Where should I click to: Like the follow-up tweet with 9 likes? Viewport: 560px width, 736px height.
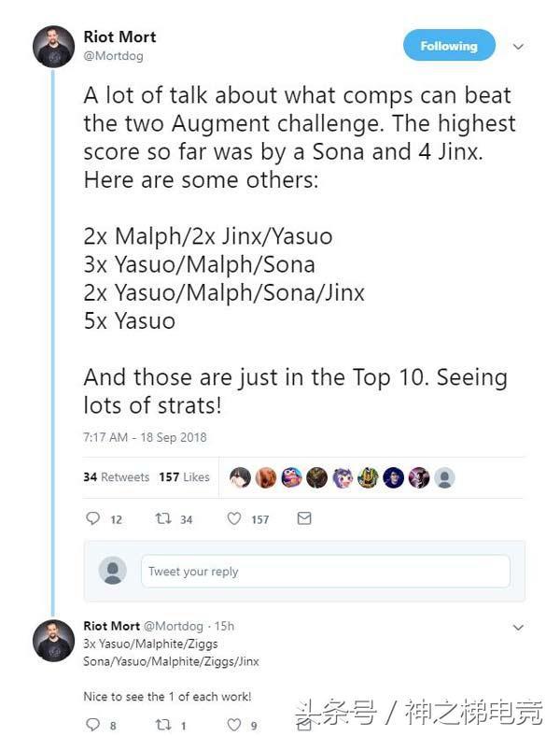coord(234,724)
